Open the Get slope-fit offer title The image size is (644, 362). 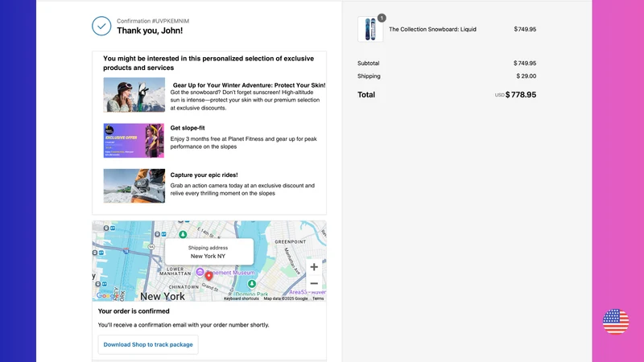tap(188, 128)
